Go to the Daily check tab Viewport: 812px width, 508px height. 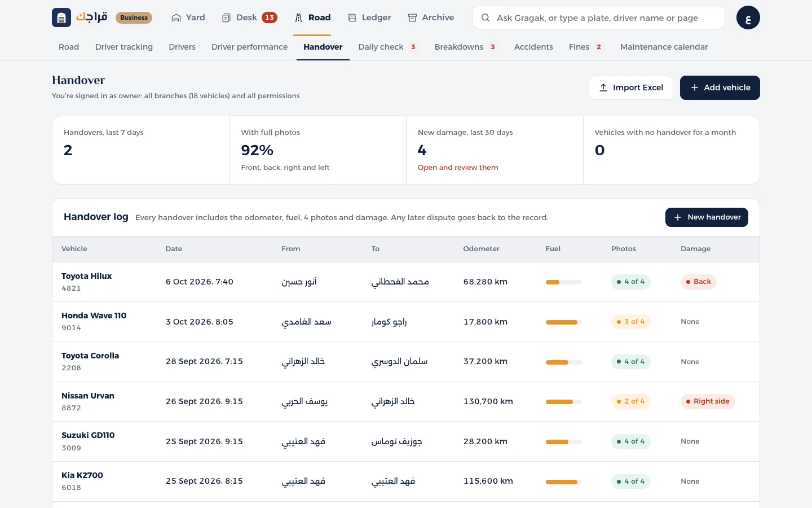click(x=388, y=47)
